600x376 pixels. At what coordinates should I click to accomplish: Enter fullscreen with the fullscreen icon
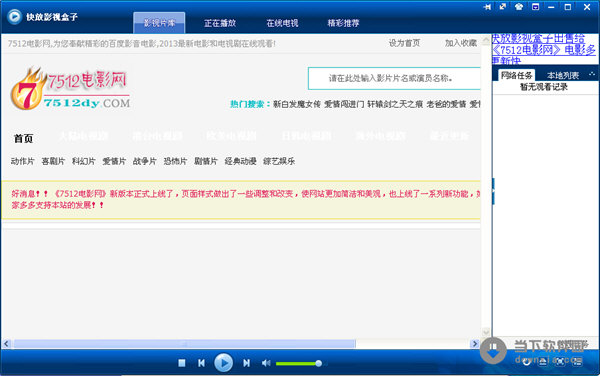click(560, 361)
